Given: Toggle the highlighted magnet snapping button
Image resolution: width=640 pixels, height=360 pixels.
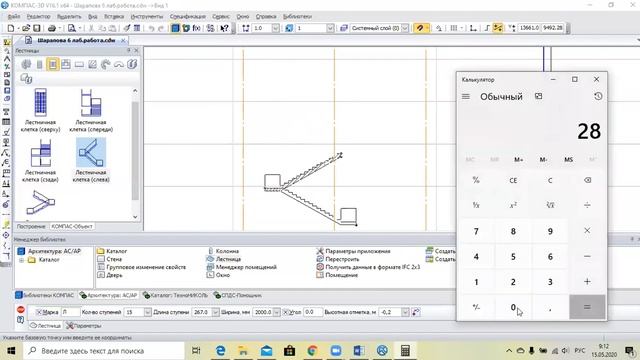Looking at the screenshot, I should (x=419, y=28).
